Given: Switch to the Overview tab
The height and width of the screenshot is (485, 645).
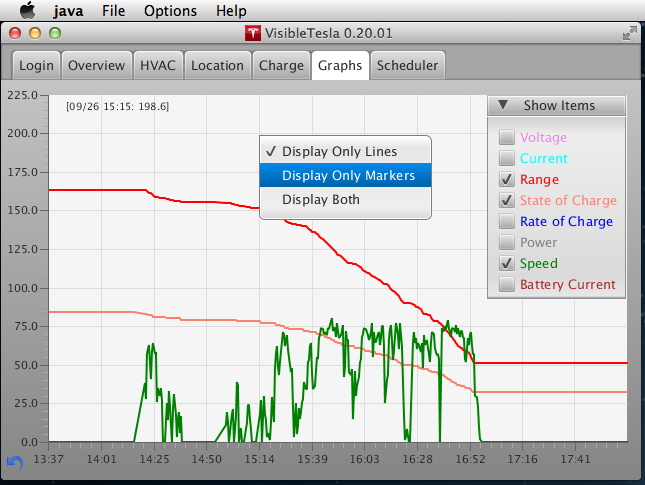Looking at the screenshot, I should pyautogui.click(x=97, y=65).
